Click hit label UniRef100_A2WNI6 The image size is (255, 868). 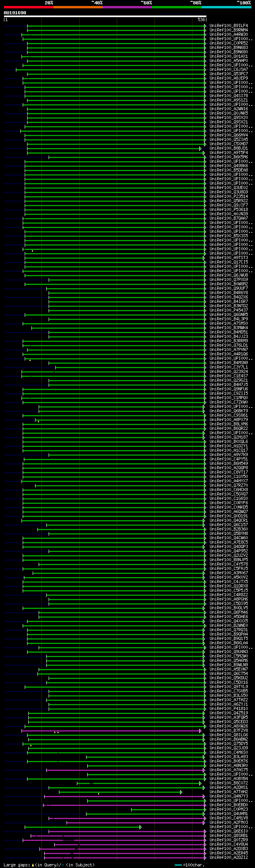point(229,109)
